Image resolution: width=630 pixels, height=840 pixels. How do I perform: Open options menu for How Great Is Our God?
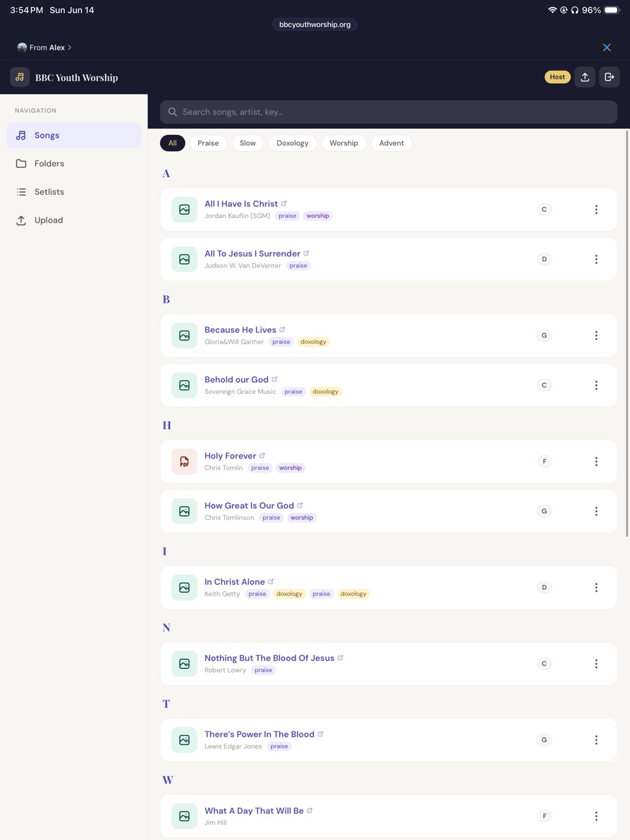[596, 511]
